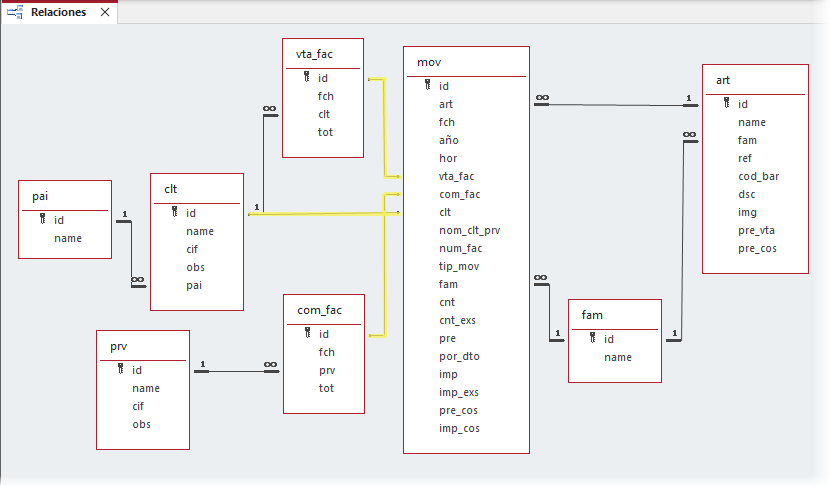Select the relationship line between prv and com_fac
This screenshot has width=831, height=487.
click(235, 372)
